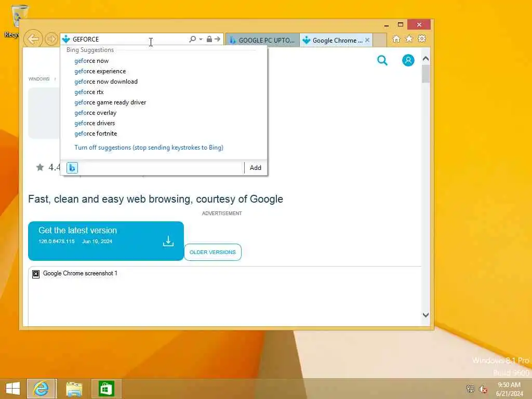532x399 pixels.
Task: Close the Google Chrome tab
Action: pyautogui.click(x=367, y=40)
